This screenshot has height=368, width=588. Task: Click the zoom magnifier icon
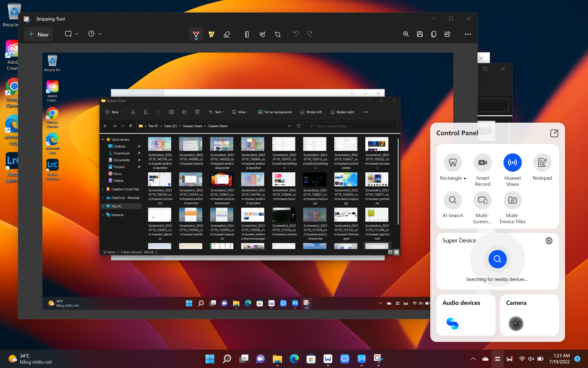coord(406,34)
